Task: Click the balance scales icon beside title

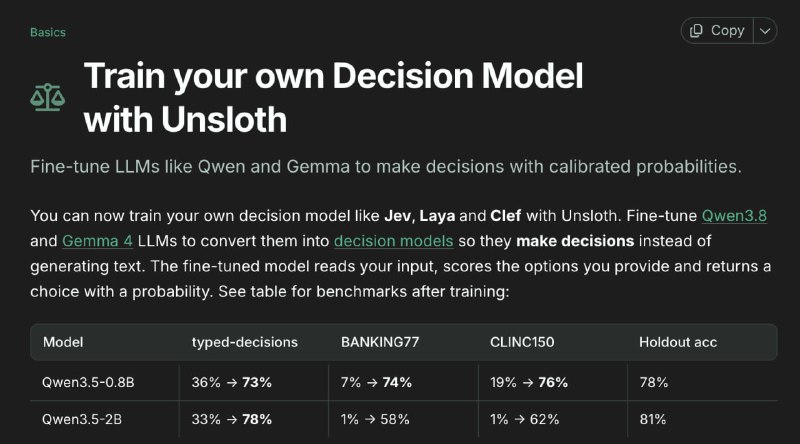Action: [47, 97]
